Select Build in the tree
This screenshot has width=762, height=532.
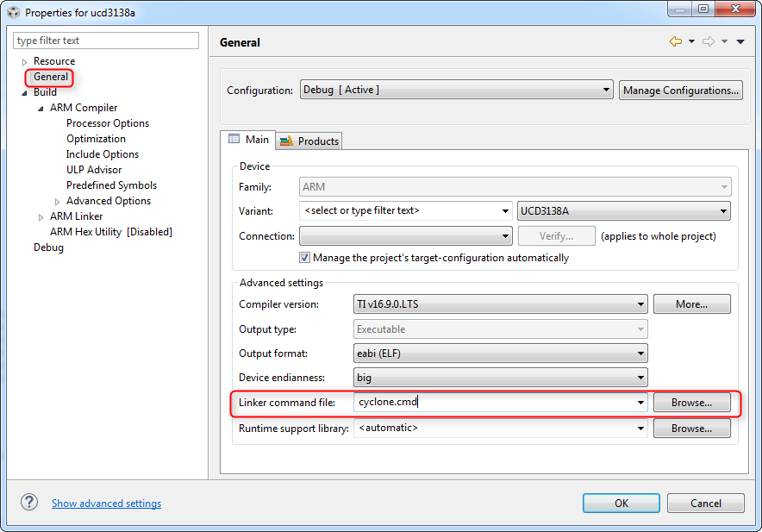tap(45, 92)
